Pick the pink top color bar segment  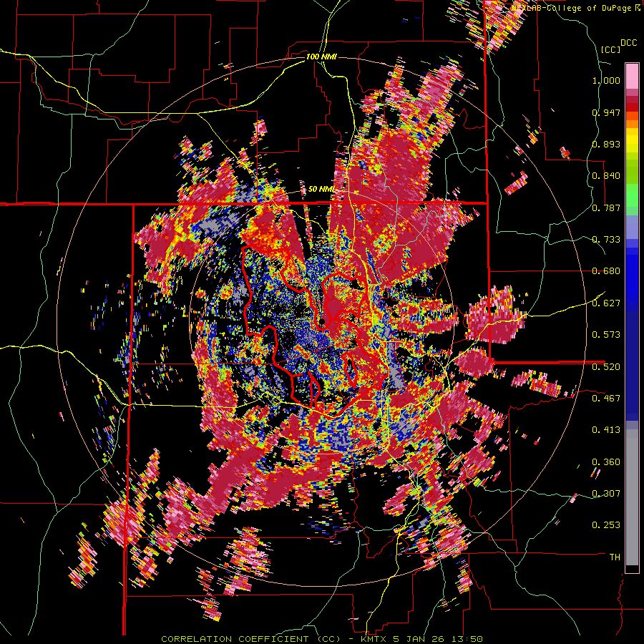(632, 76)
